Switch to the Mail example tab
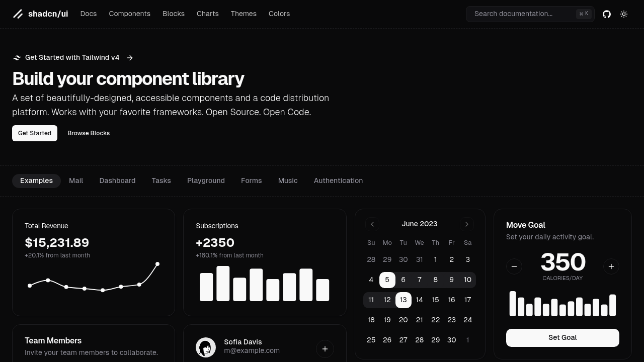This screenshot has height=362, width=644. coord(76,180)
